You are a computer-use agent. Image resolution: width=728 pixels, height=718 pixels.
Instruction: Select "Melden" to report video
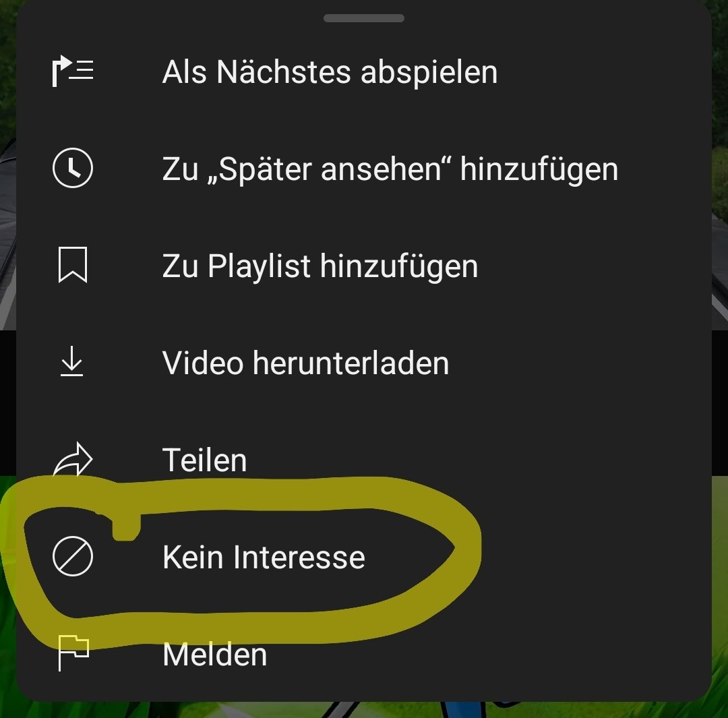pos(215,655)
